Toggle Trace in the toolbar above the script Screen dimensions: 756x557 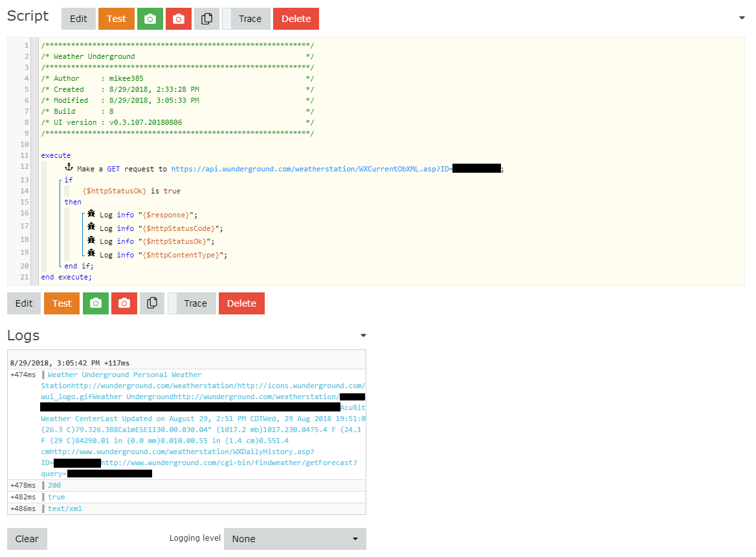coord(247,19)
